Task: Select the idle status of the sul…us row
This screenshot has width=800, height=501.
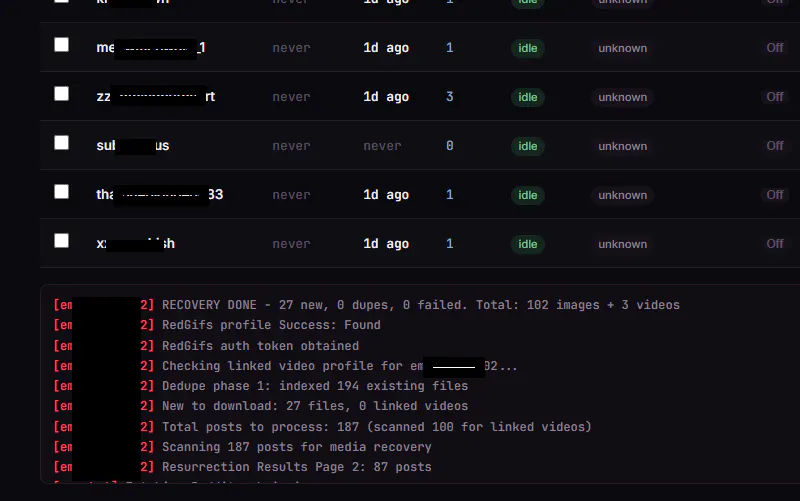Action: [528, 146]
